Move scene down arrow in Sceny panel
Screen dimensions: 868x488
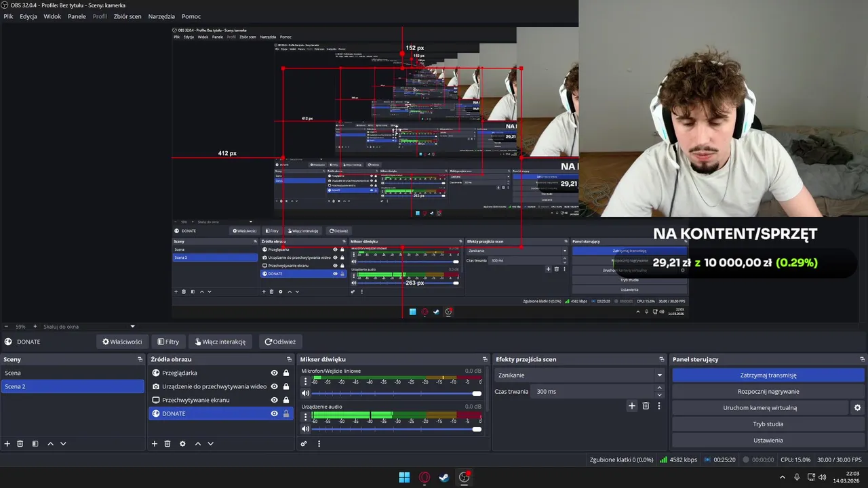coord(63,444)
